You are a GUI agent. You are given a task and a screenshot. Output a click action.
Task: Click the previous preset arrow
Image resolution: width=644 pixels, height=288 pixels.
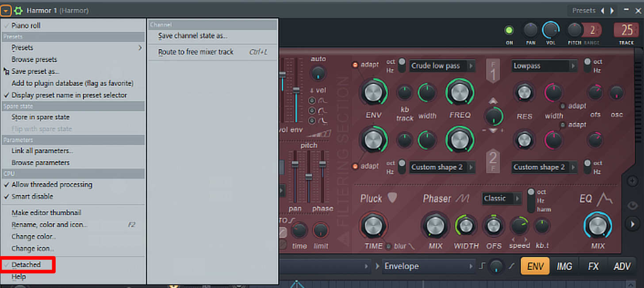point(602,11)
